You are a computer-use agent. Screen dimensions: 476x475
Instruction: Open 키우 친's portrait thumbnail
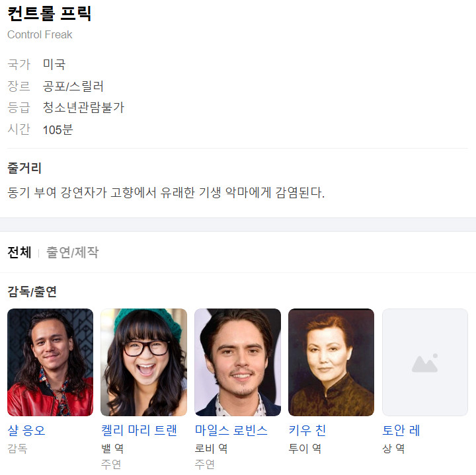pos(331,362)
